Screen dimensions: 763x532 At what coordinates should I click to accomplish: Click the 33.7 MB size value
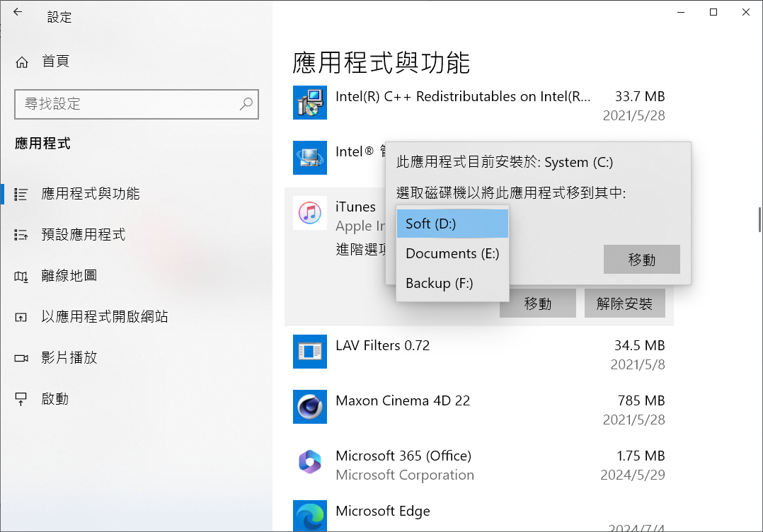pos(640,96)
